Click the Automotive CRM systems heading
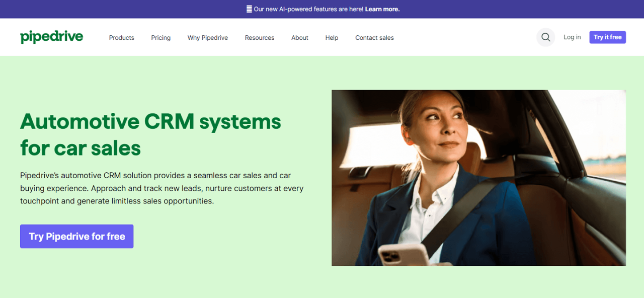 pyautogui.click(x=151, y=134)
